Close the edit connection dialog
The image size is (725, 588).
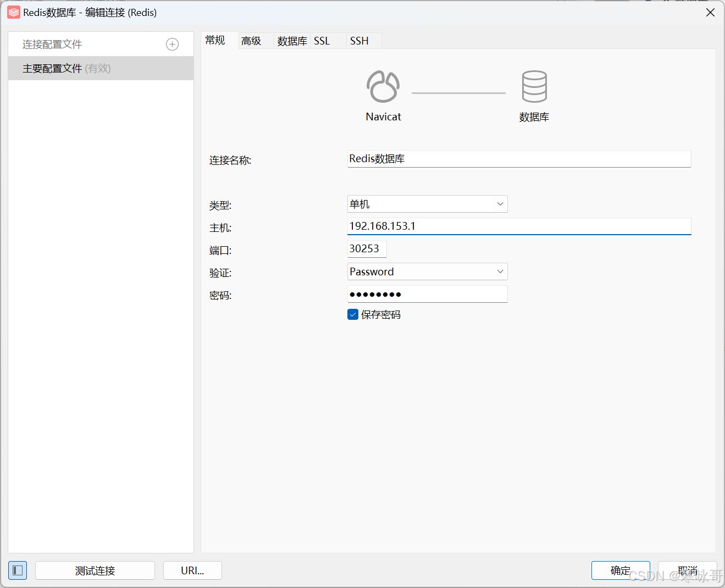[710, 12]
